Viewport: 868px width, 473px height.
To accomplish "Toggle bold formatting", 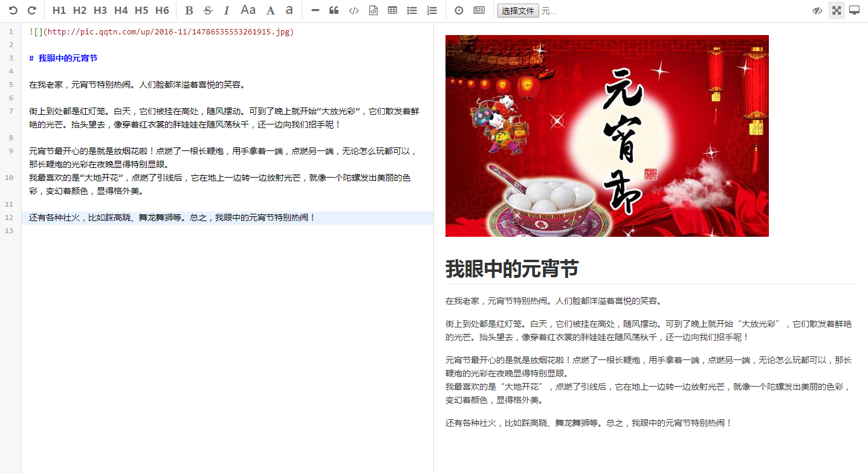I will tap(189, 10).
